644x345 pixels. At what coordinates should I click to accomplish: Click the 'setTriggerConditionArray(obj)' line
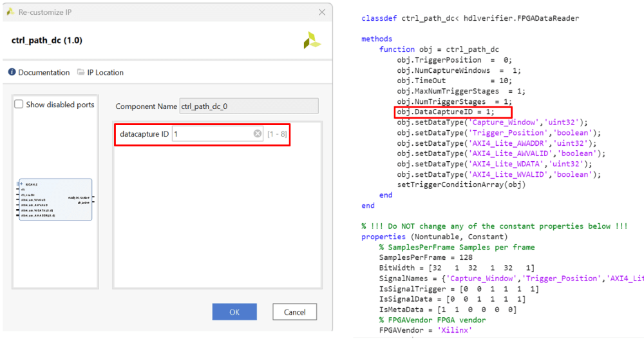click(x=461, y=184)
